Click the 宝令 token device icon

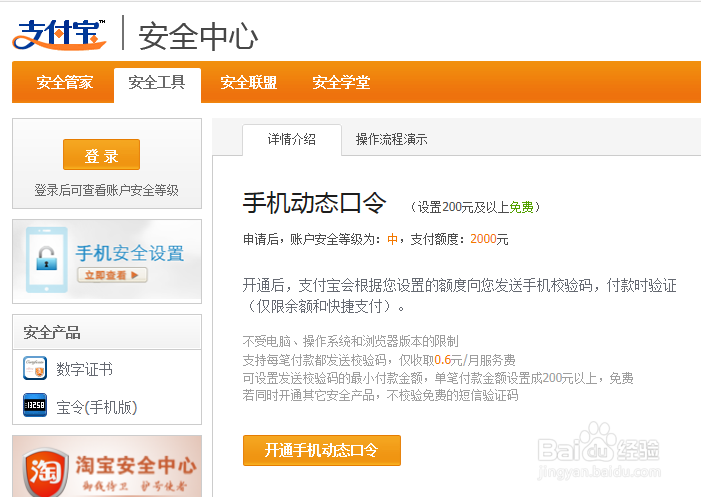(35, 405)
